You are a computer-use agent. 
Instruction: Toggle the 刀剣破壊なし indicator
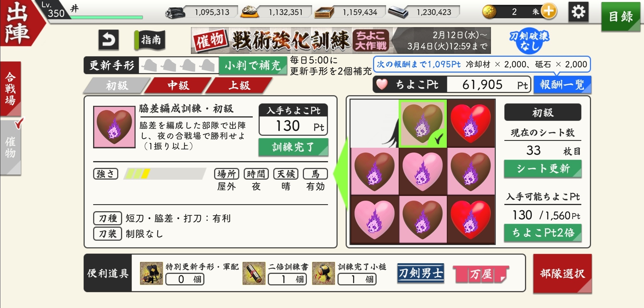tap(529, 41)
